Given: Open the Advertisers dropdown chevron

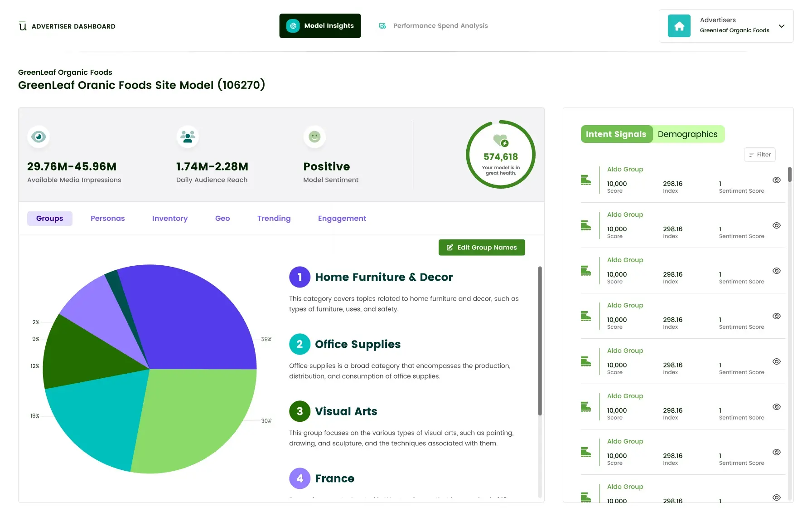Looking at the screenshot, I should coord(782,26).
